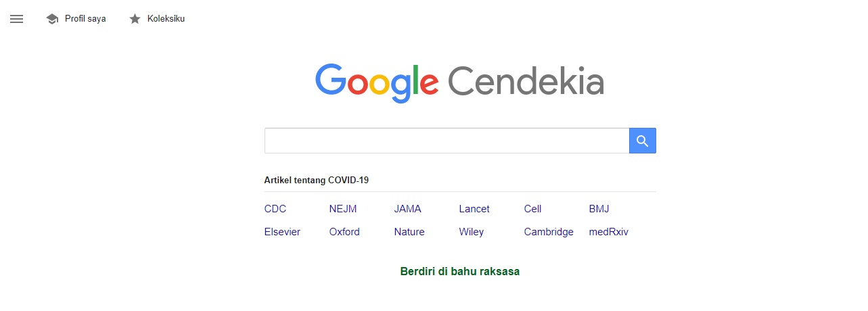Open the Nature link
Image resolution: width=868 pixels, height=311 pixels.
pyautogui.click(x=409, y=232)
